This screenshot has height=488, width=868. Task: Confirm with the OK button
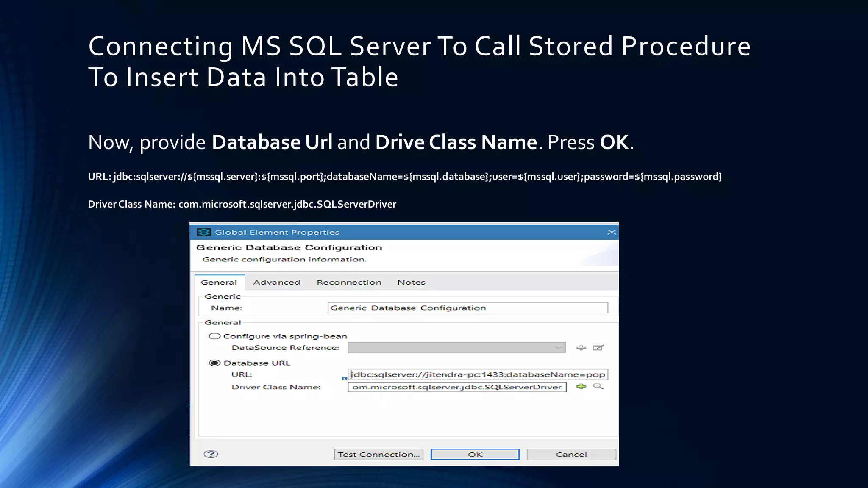(475, 454)
